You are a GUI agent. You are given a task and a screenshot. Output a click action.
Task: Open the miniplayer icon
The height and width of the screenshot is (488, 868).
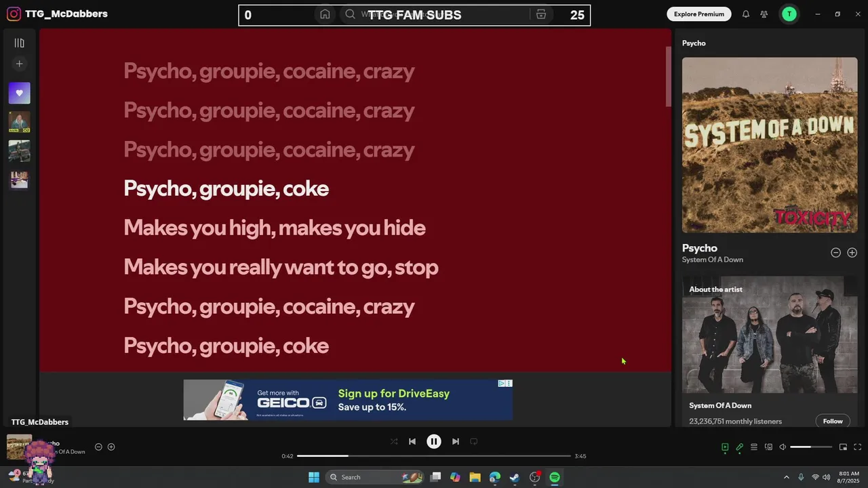click(x=843, y=447)
